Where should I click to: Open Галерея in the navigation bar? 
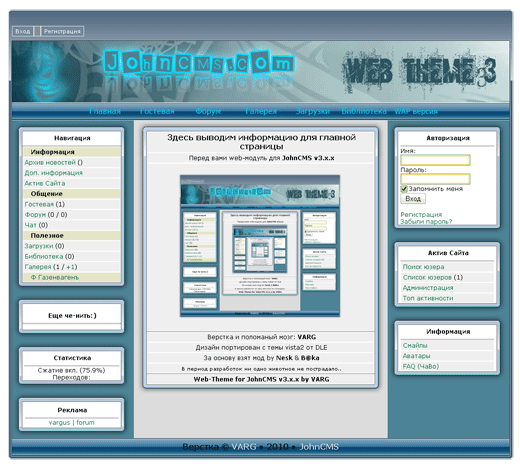pos(261,111)
